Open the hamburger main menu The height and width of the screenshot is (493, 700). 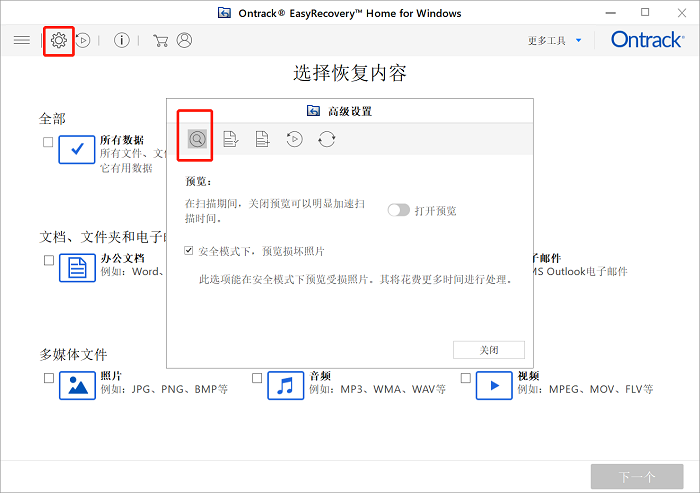(21, 40)
